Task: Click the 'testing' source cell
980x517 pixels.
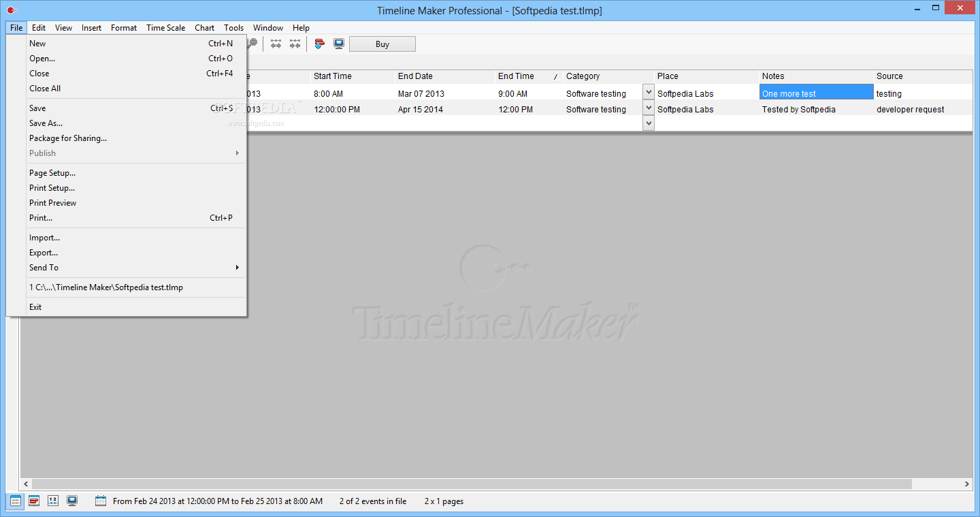Action: tap(923, 93)
